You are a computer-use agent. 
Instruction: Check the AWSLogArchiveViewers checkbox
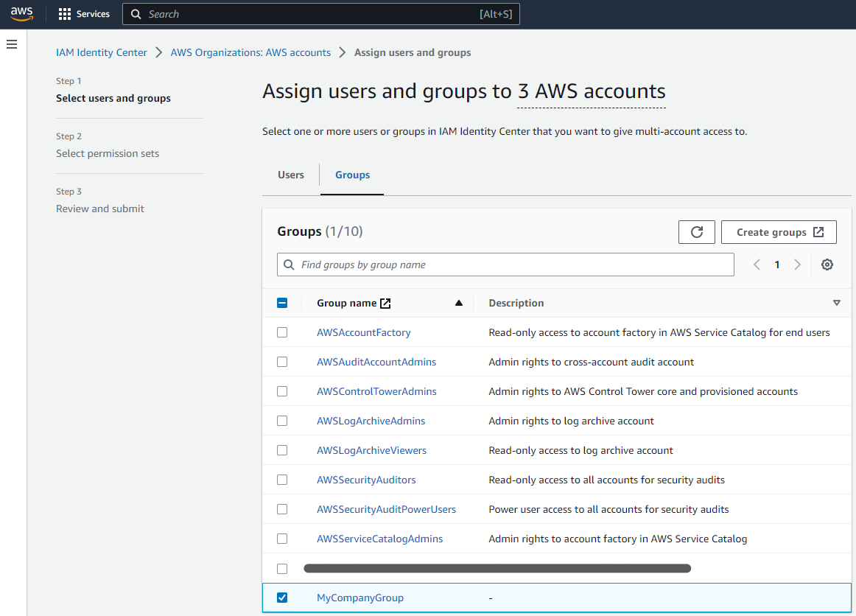282,450
